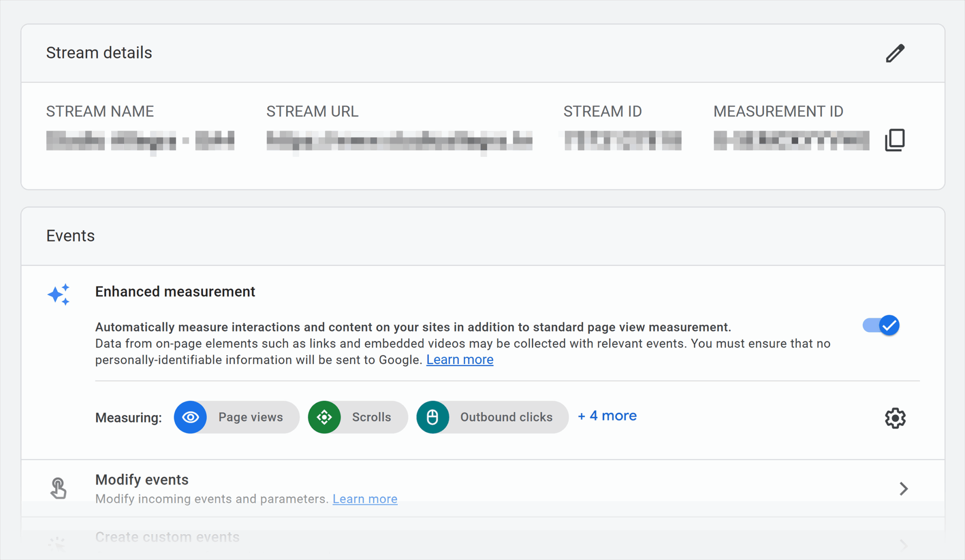Screen dimensions: 965x560
Task: Click the MEASUREMENT ID column label
Action: pyautogui.click(x=778, y=112)
